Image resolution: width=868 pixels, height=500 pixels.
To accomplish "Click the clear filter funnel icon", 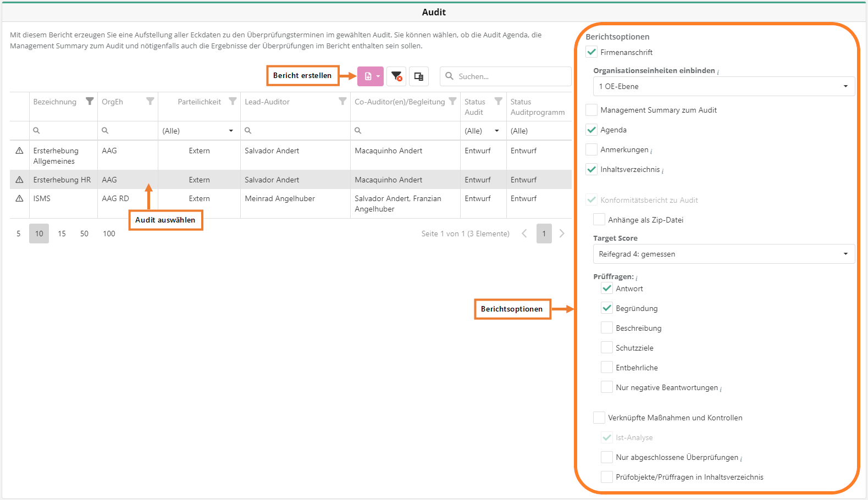I will (396, 76).
